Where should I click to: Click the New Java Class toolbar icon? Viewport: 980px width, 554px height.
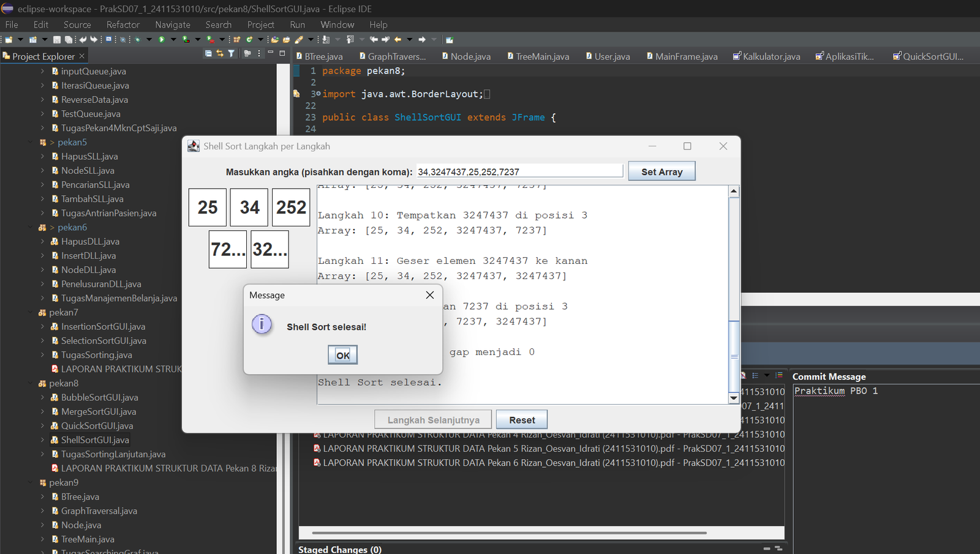(249, 40)
